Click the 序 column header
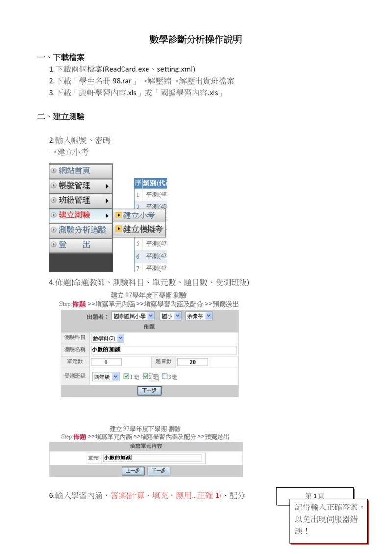 tap(138, 183)
